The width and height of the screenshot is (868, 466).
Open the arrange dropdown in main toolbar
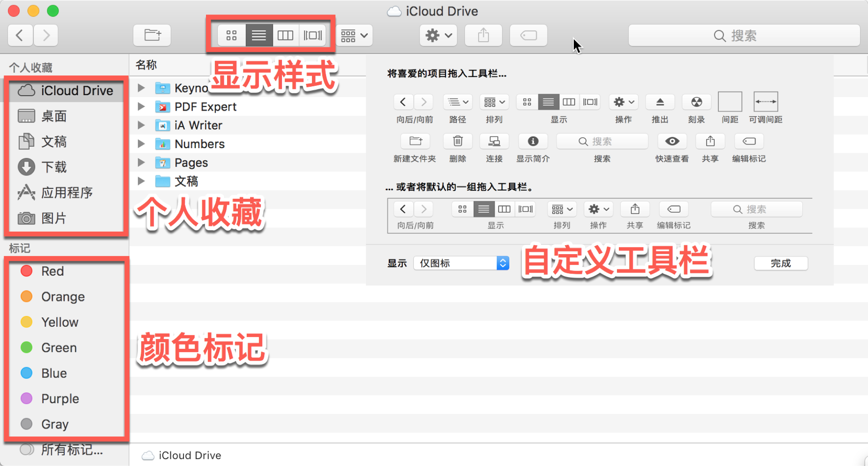click(354, 35)
